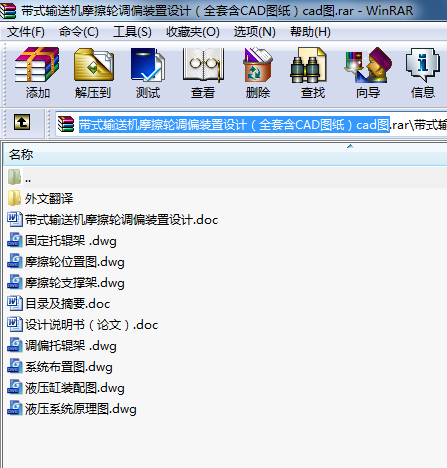Viewport: 447px width, 468px height.
Task: Sort files by 名称 column header
Action: tap(225, 155)
